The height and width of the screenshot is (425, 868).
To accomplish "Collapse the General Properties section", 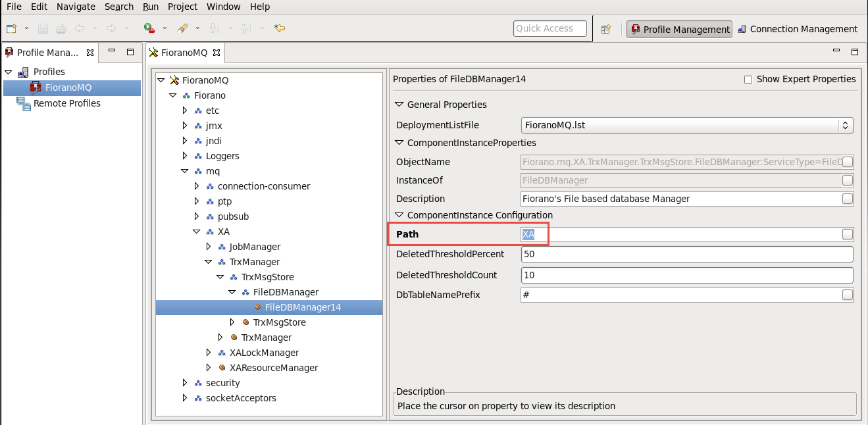I will (x=398, y=105).
